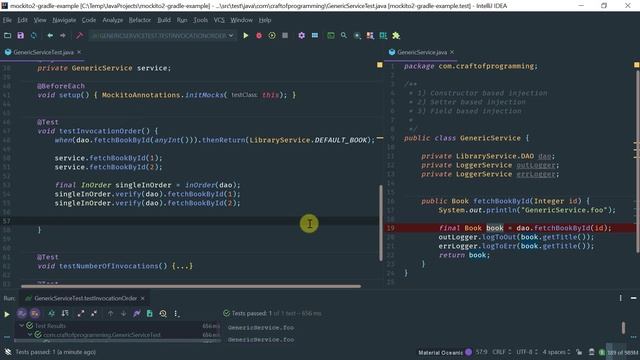The image size is (640, 360).
Task: Click the green terminal-style toolbar icon
Action: click(x=331, y=36)
